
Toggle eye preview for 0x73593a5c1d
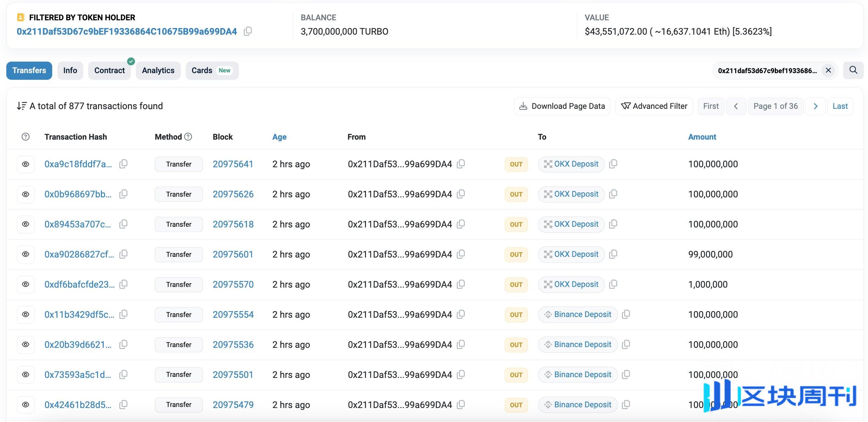coord(26,375)
